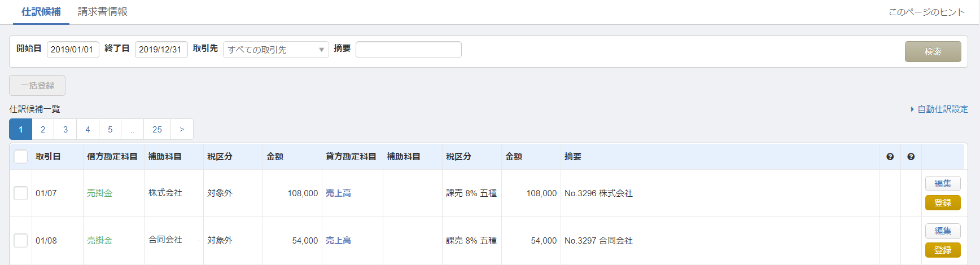Toggle select-all checkbox in table header
This screenshot has width=980, height=265.
pos(21,157)
